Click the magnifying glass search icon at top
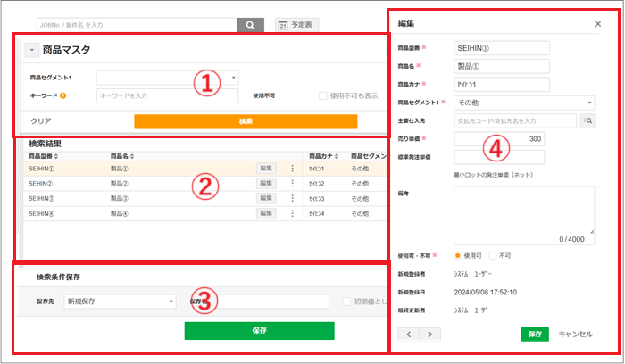The height and width of the screenshot is (364, 625). pyautogui.click(x=251, y=25)
